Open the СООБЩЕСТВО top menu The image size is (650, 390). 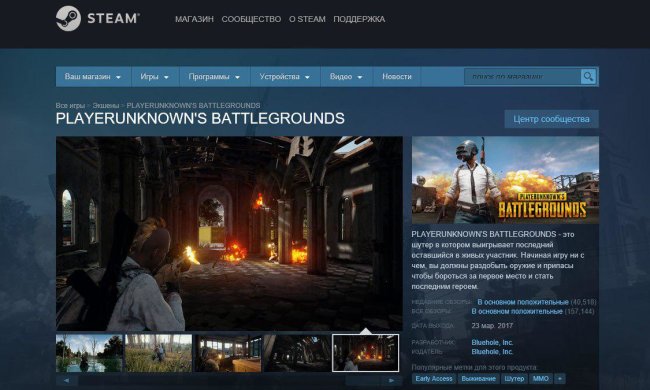click(x=251, y=19)
